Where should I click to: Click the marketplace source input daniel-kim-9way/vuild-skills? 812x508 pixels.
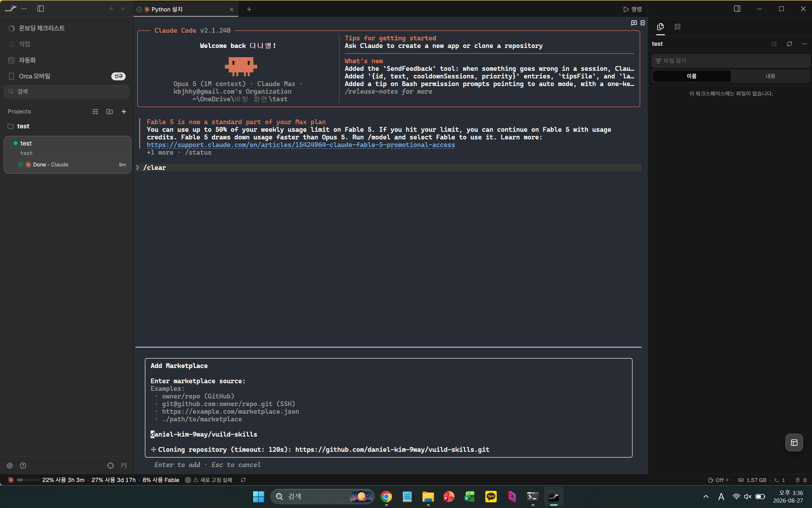[204, 434]
